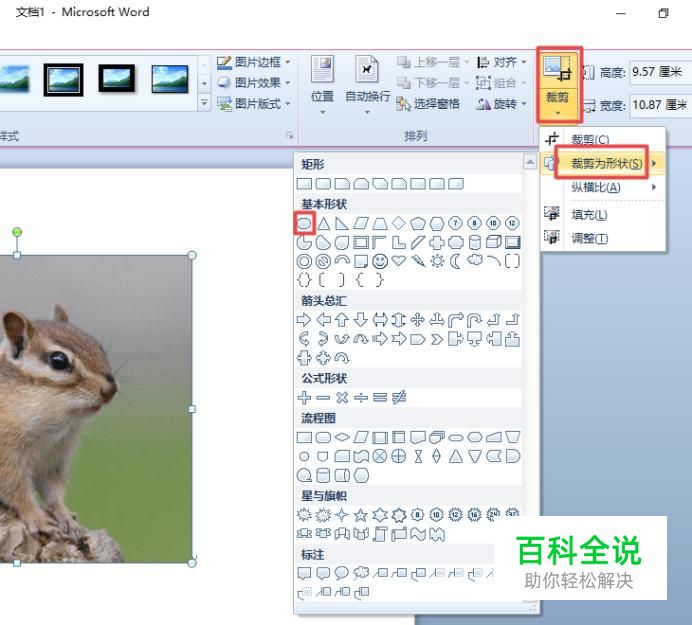Choose the left arrow block shape

323,320
